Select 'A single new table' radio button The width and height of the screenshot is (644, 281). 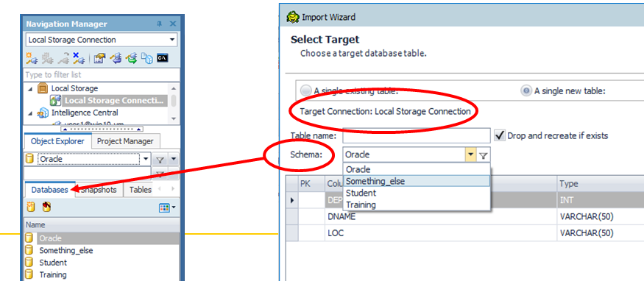click(x=526, y=91)
